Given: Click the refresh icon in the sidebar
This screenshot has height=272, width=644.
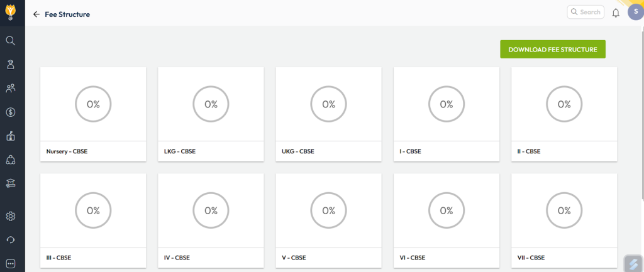Looking at the screenshot, I should (11, 240).
